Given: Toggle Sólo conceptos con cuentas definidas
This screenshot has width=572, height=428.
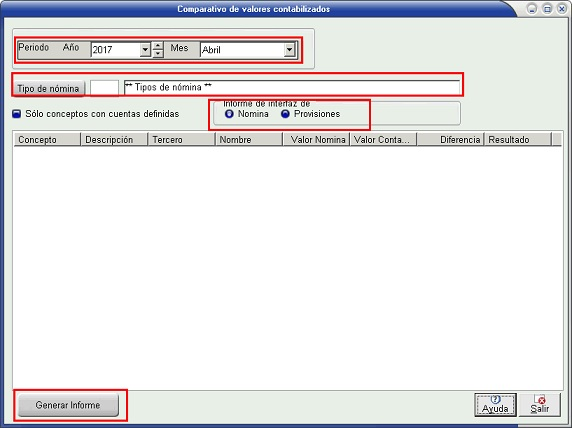Looking at the screenshot, I should pos(16,114).
